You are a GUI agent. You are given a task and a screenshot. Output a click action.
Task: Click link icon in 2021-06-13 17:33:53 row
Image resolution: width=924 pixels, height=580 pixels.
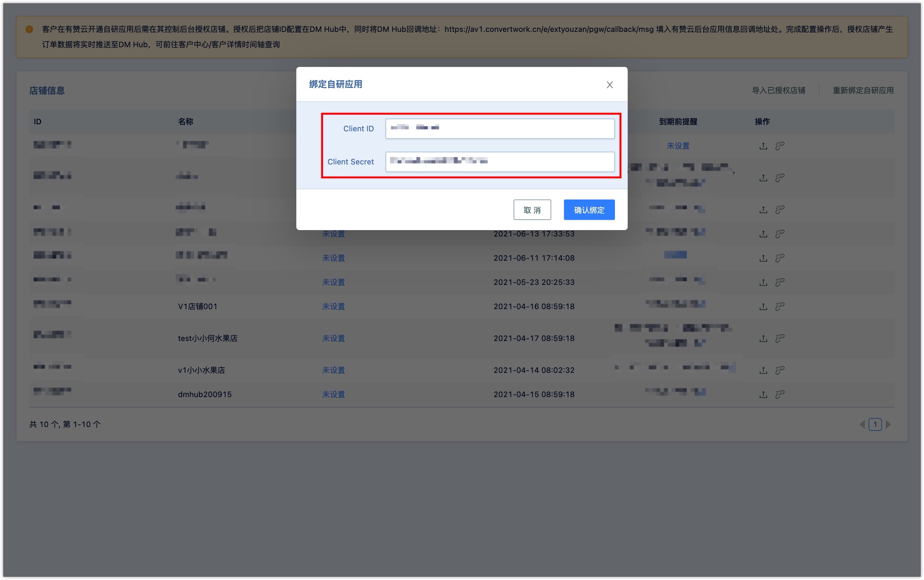click(780, 234)
